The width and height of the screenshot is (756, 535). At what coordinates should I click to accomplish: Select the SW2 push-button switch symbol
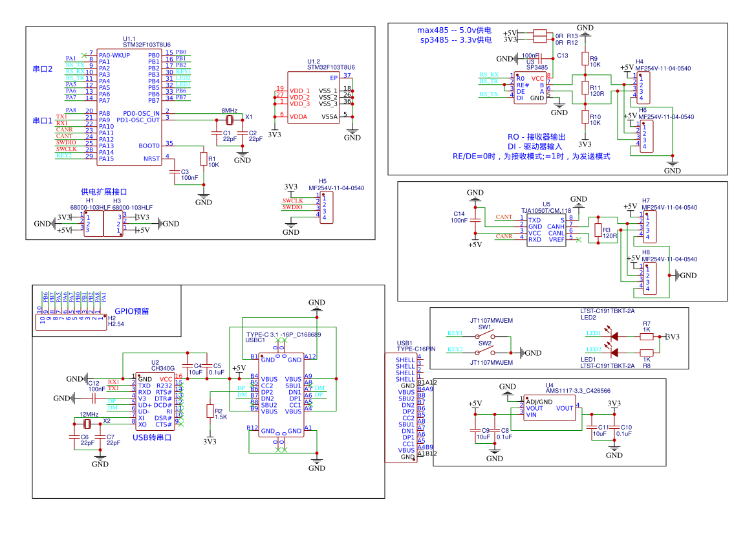[485, 353]
